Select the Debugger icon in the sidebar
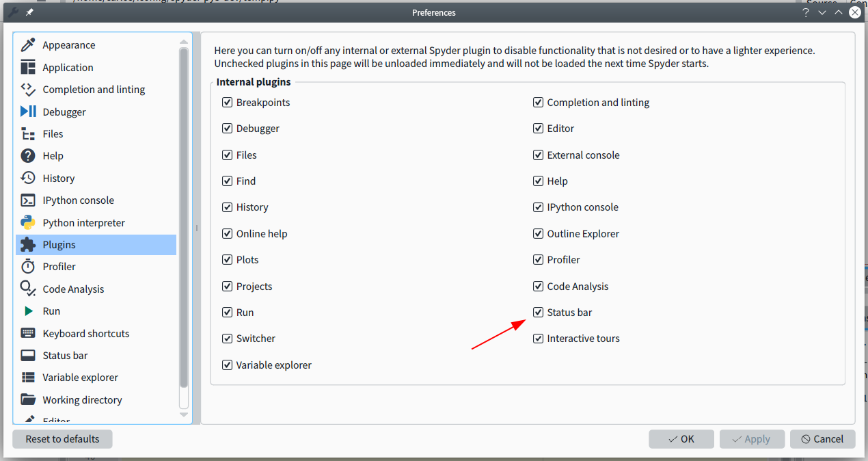Screen dimensions: 868x461 27,111
